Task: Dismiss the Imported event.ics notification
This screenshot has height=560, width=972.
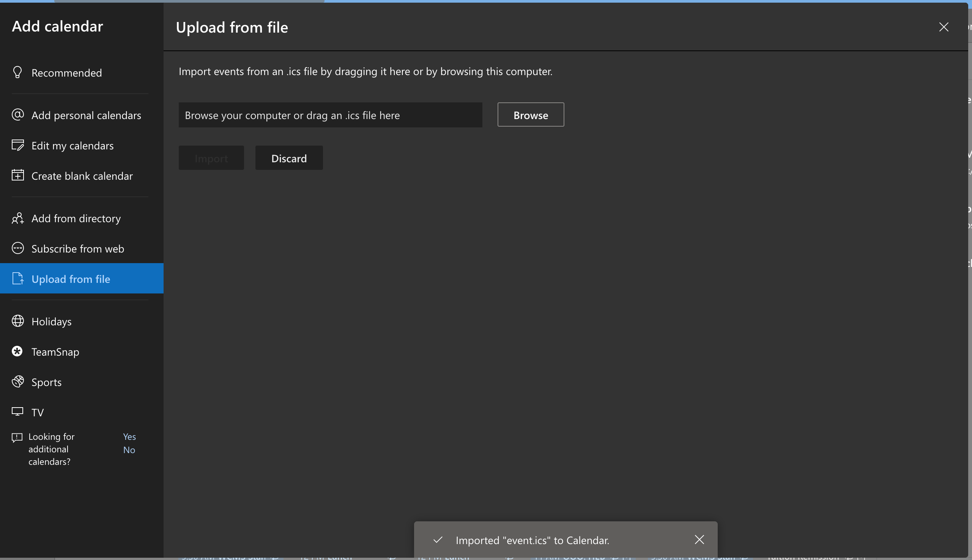Action: (699, 540)
